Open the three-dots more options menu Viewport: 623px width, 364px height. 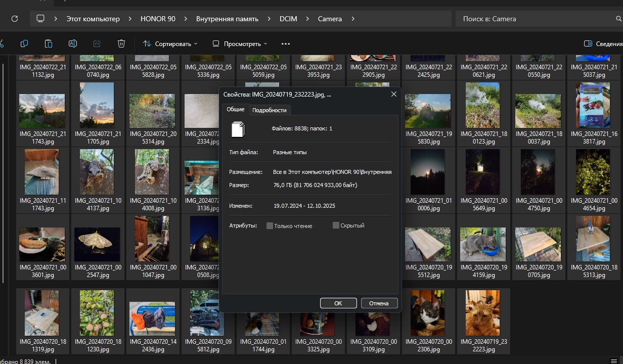pos(286,44)
